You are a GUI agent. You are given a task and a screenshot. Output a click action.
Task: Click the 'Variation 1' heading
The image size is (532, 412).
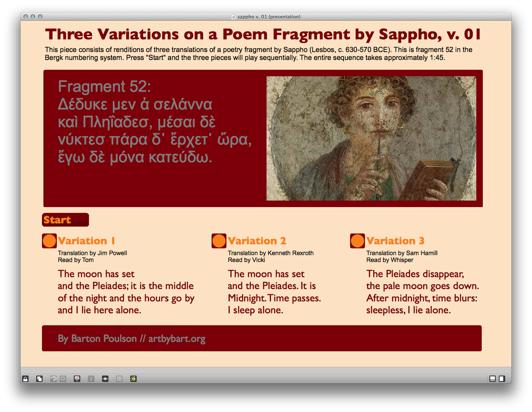(86, 241)
